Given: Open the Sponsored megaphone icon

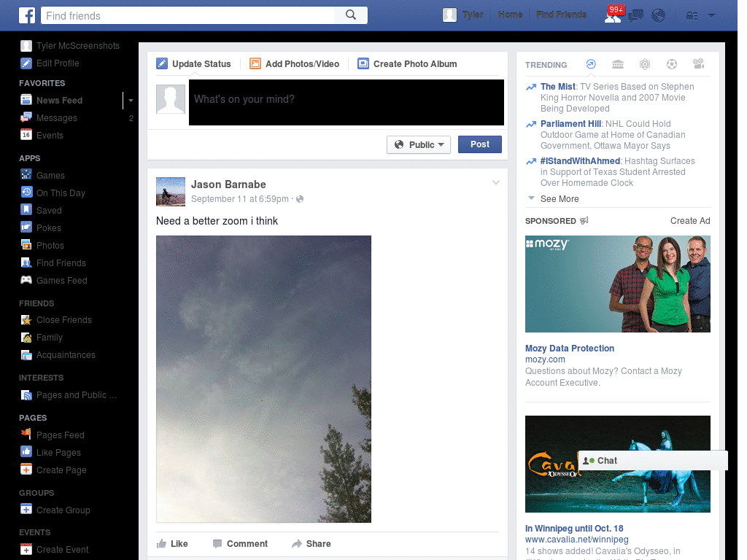Looking at the screenshot, I should [x=583, y=221].
